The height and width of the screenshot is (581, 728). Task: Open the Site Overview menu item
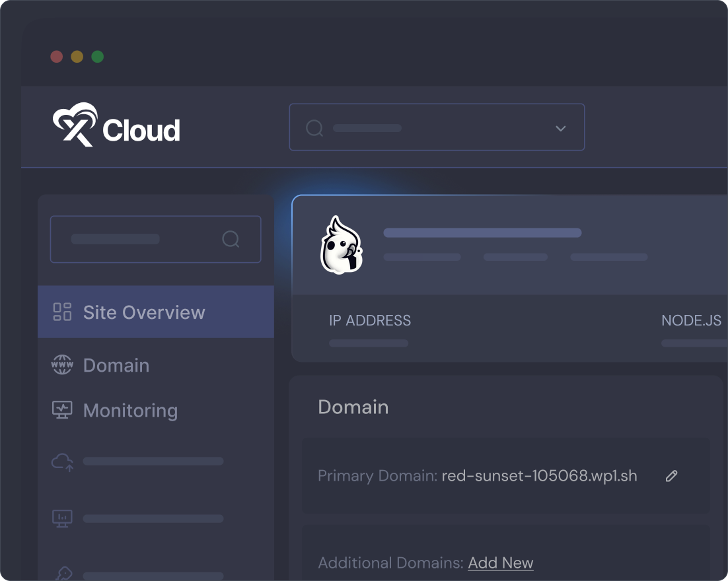pos(155,312)
